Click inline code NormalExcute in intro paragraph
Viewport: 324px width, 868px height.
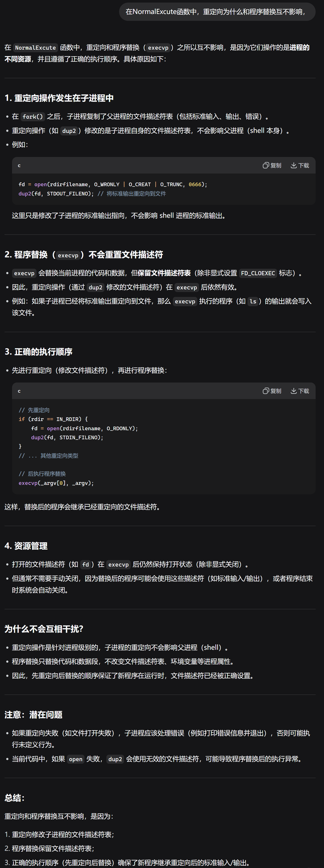pos(35,48)
